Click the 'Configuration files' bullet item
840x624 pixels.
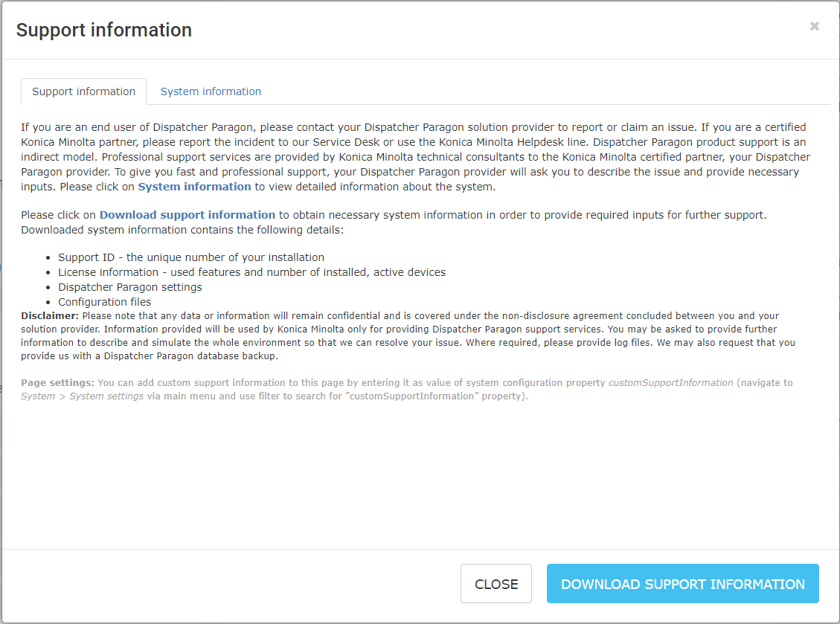105,302
